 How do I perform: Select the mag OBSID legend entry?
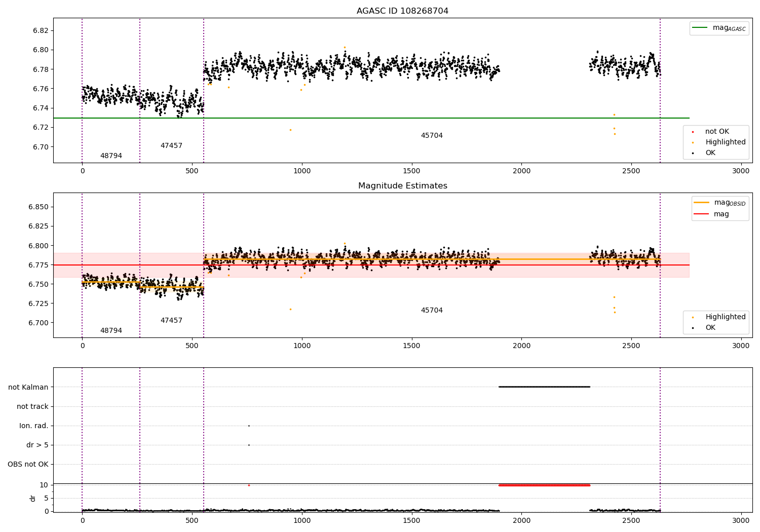pyautogui.click(x=719, y=203)
